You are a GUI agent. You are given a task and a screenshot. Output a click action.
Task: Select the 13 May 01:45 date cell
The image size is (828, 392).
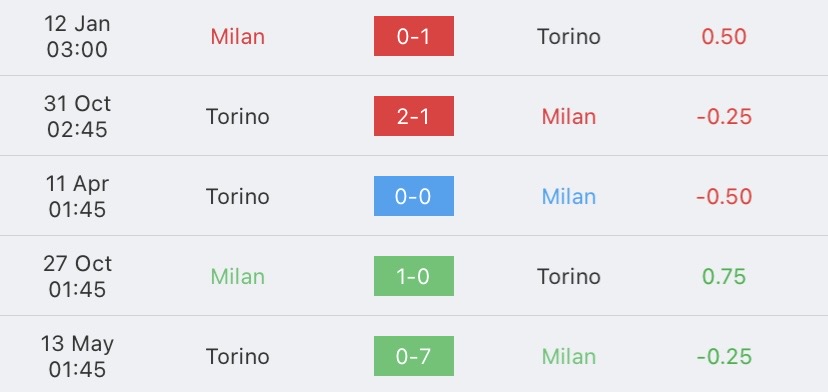click(x=77, y=357)
